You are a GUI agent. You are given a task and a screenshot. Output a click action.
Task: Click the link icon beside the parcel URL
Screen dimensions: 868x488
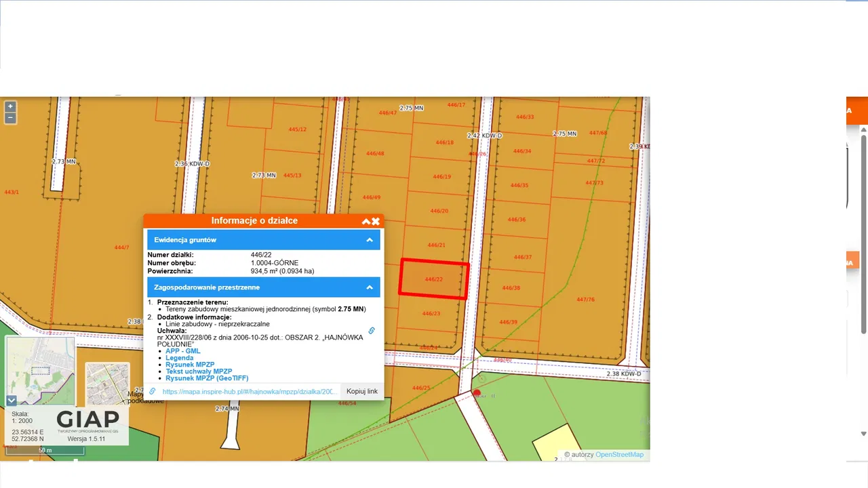click(x=153, y=391)
